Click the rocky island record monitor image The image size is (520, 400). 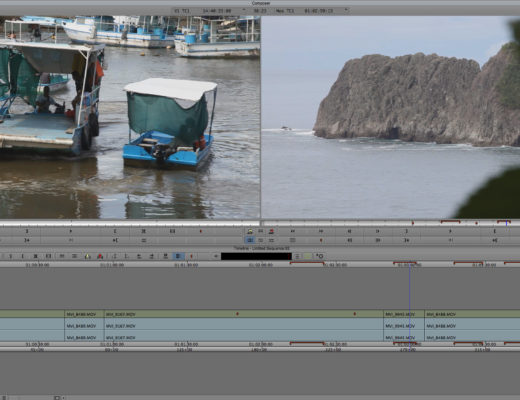[391, 117]
